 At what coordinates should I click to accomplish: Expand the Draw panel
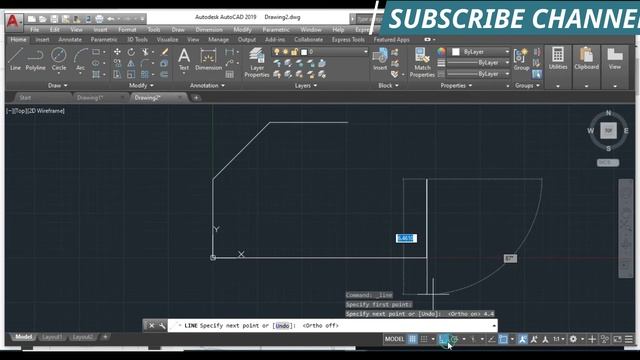pos(58,85)
